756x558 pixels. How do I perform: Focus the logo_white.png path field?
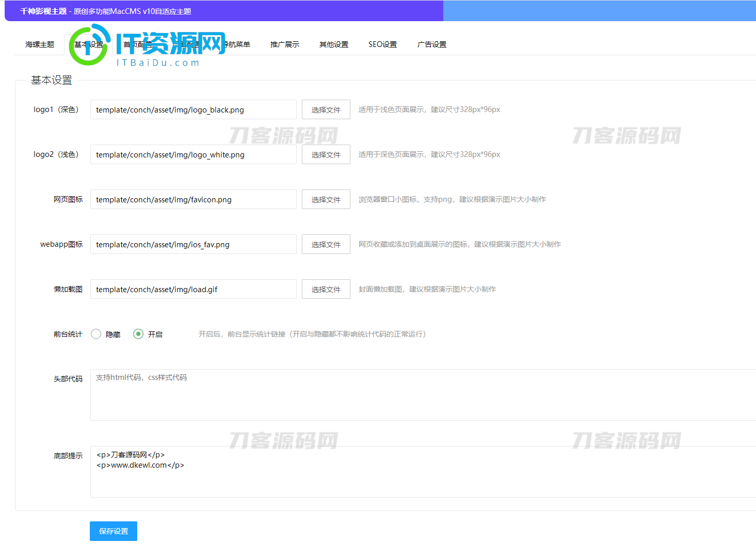tap(194, 154)
